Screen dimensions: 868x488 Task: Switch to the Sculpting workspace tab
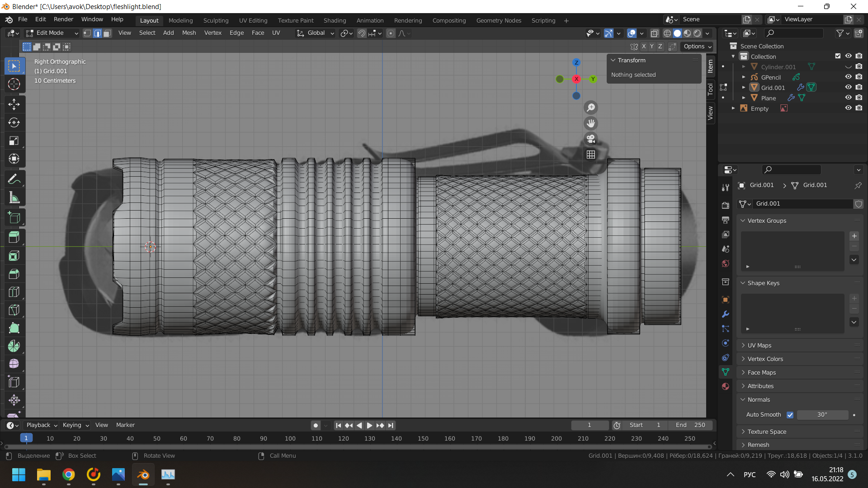coord(216,20)
